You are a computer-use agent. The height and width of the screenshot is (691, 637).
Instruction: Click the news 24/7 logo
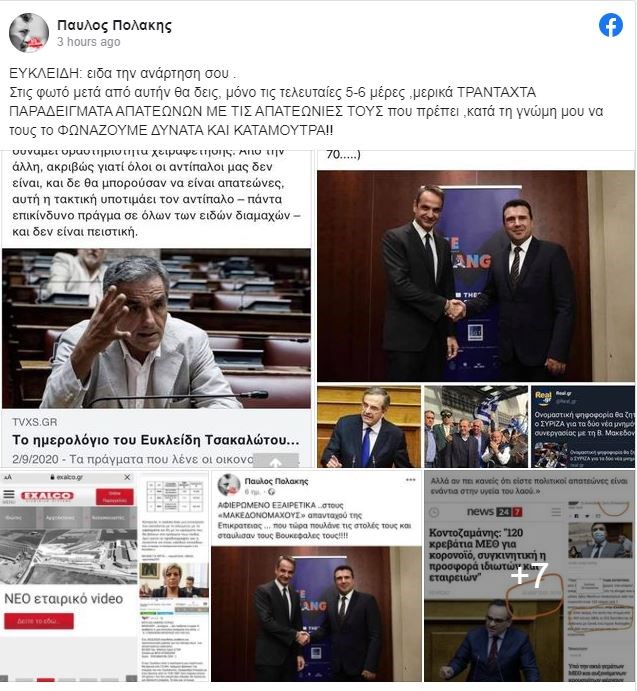pos(494,512)
